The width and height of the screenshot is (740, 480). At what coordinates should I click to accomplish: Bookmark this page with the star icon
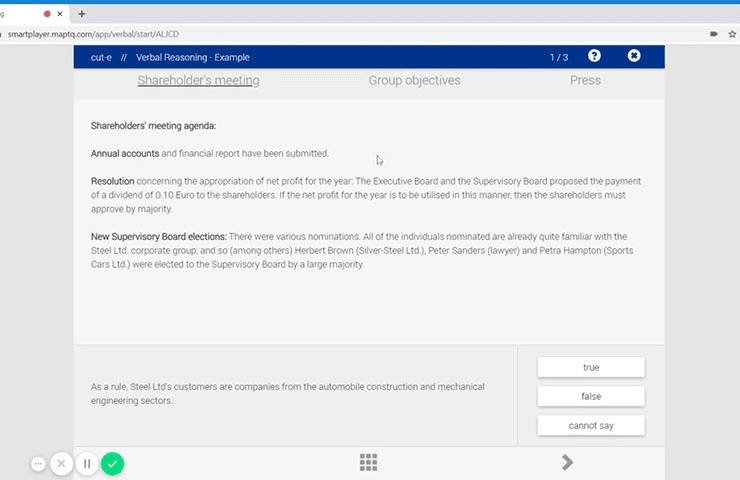(733, 33)
